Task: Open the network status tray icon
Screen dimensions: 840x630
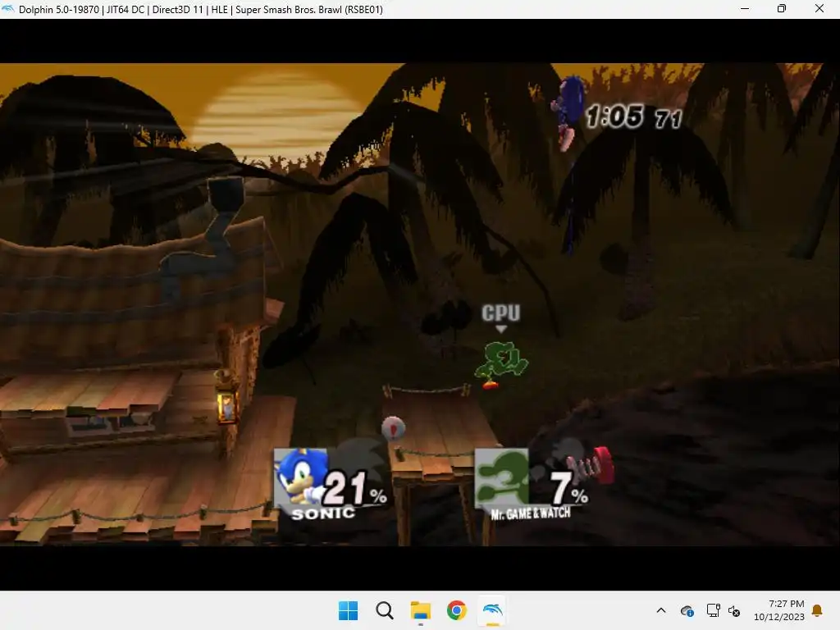Action: click(x=713, y=610)
